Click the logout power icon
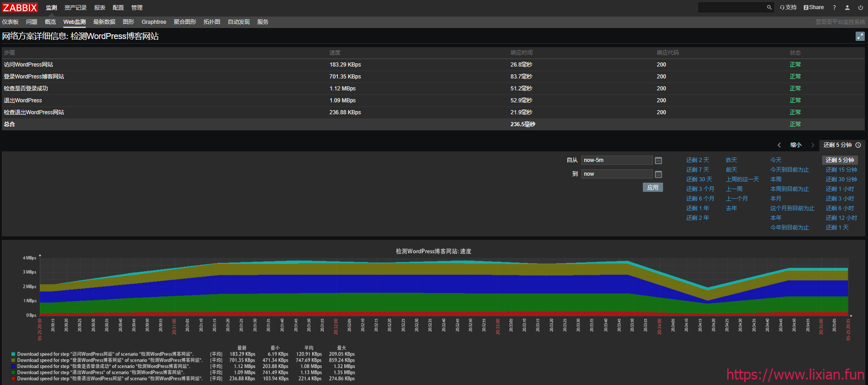The width and height of the screenshot is (868, 385). pos(860,7)
